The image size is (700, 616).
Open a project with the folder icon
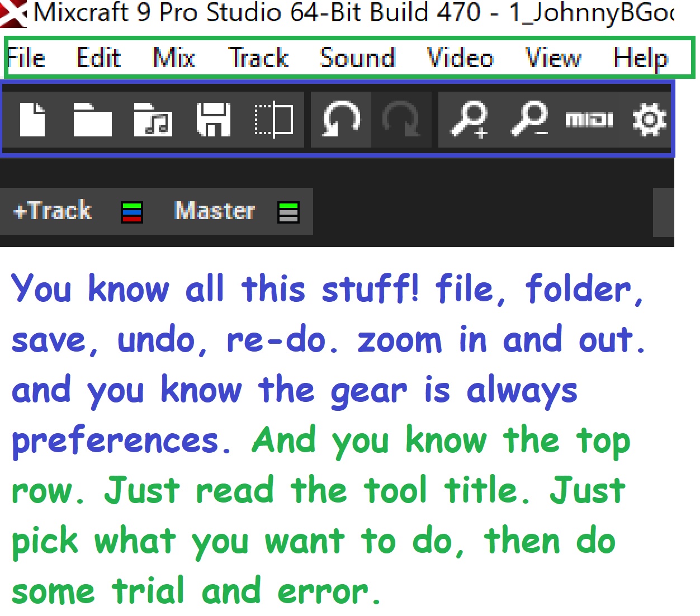tap(92, 120)
